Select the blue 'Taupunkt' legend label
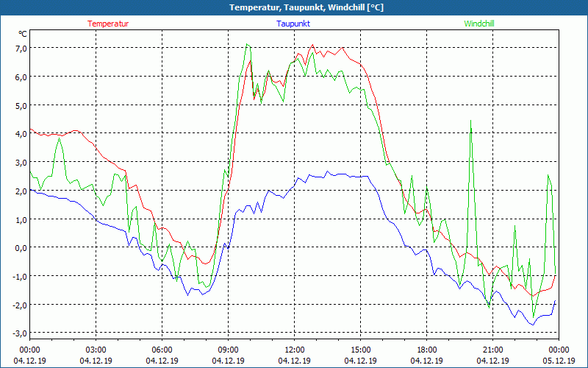 coord(293,24)
